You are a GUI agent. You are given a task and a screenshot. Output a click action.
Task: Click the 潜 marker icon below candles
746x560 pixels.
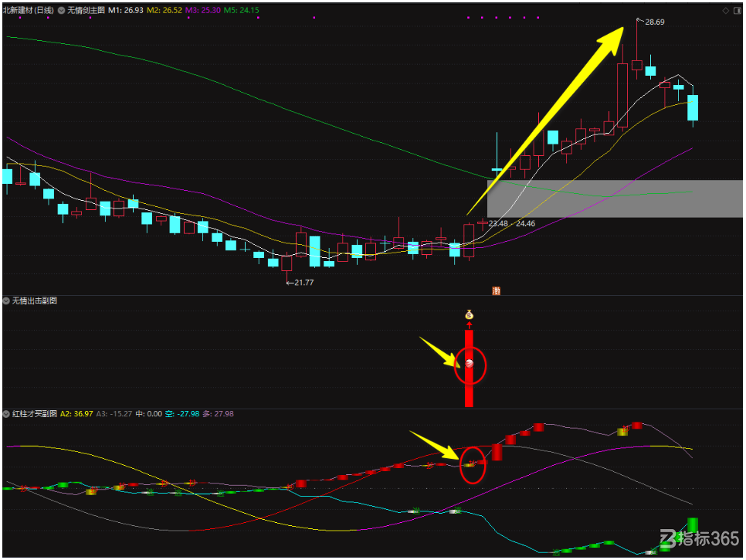497,290
